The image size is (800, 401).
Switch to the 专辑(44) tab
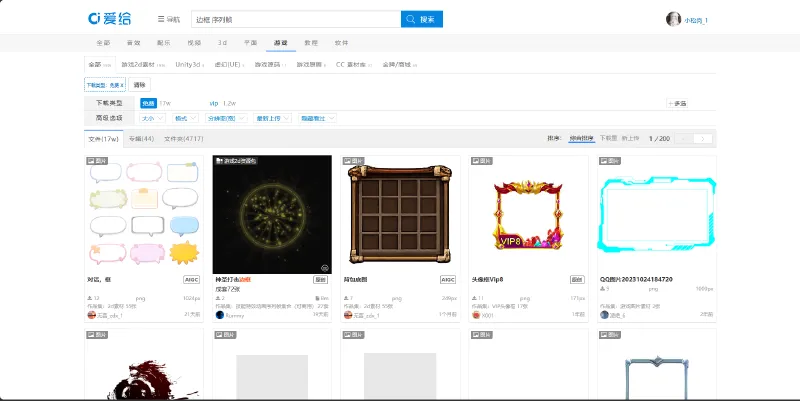[141, 139]
